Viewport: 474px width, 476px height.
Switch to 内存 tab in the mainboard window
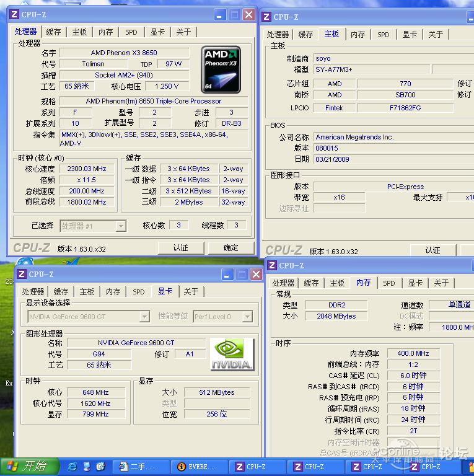pyautogui.click(x=358, y=35)
